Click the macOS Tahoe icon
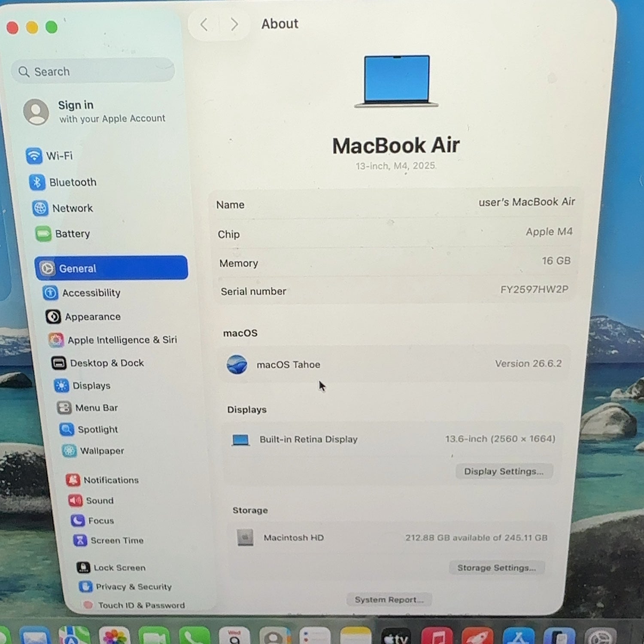Image resolution: width=644 pixels, height=644 pixels. tap(237, 365)
